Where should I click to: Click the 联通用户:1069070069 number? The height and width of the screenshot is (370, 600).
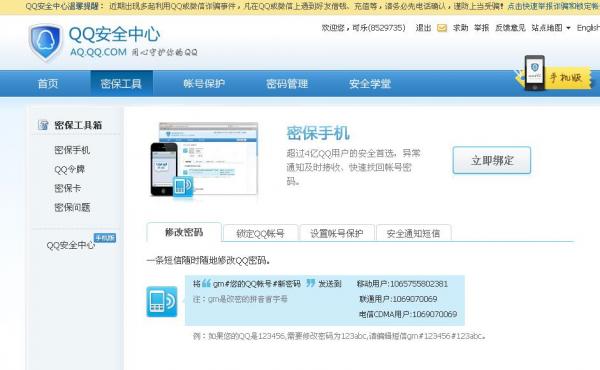398,299
